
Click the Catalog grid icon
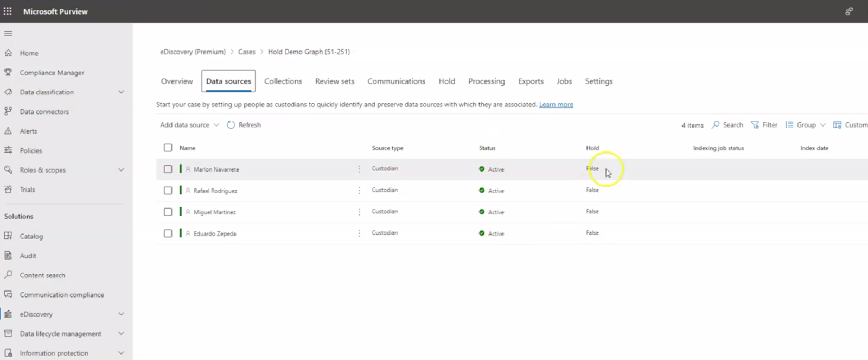tap(8, 236)
